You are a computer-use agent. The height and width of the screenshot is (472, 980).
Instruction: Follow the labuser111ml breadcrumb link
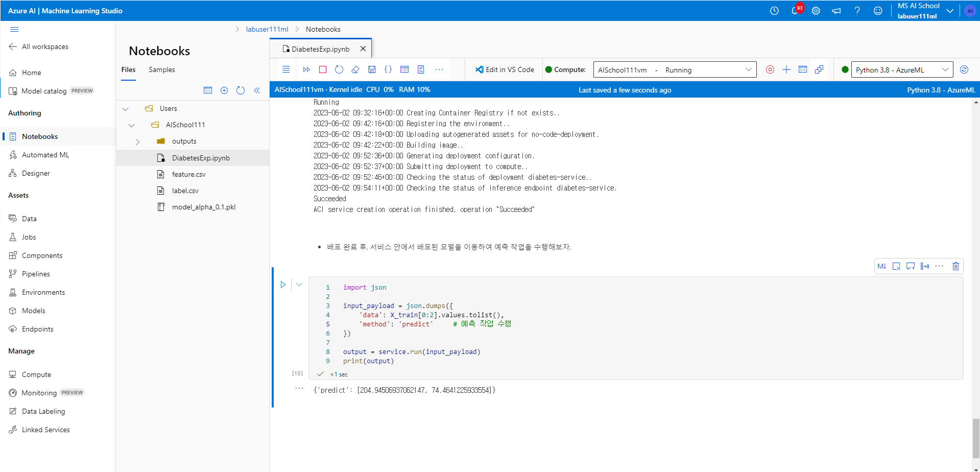pos(267,29)
